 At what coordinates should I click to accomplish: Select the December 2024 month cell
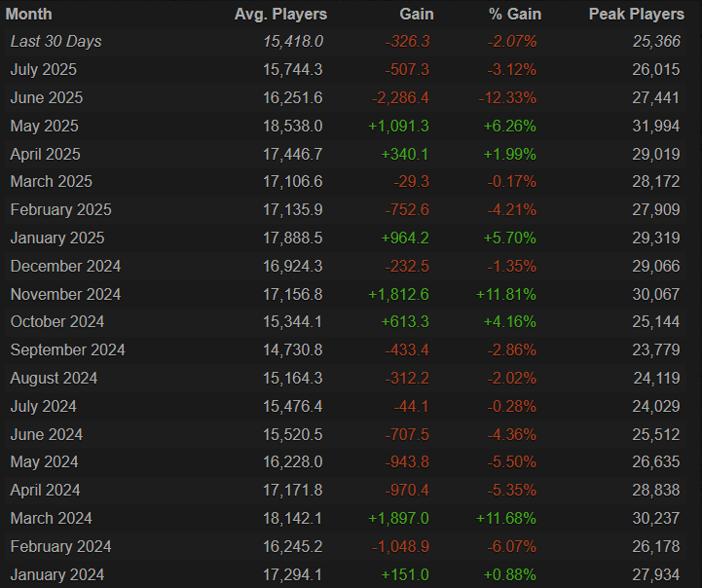pyautogui.click(x=65, y=266)
